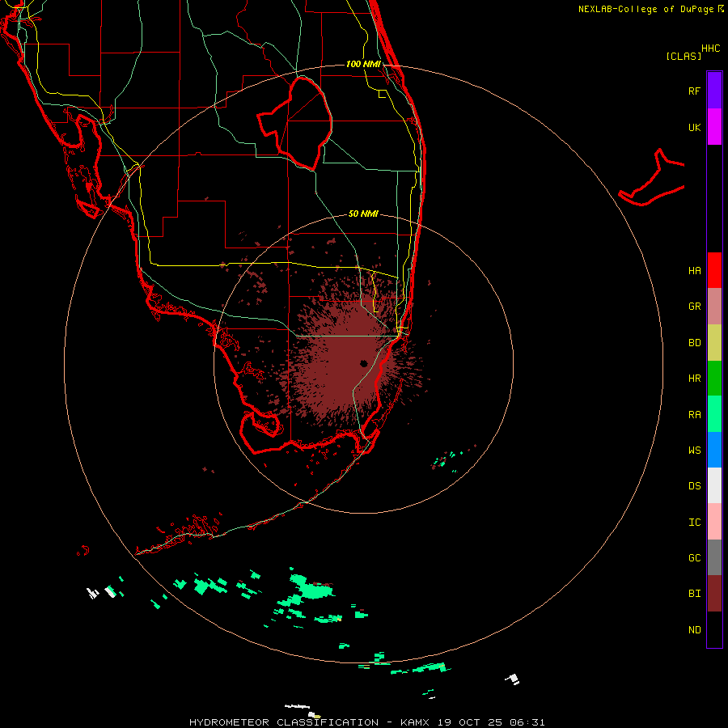Pick the yellow BD legend swatch

[714, 342]
